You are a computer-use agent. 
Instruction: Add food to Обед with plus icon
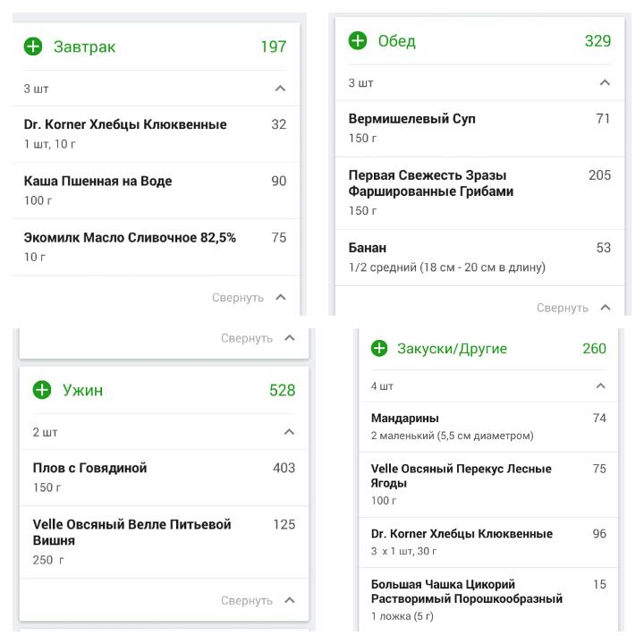(357, 40)
